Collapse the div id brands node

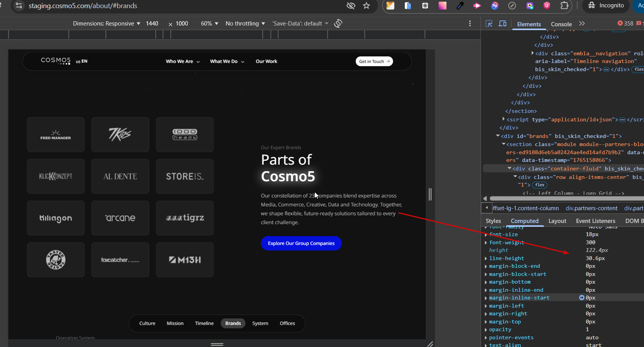498,136
